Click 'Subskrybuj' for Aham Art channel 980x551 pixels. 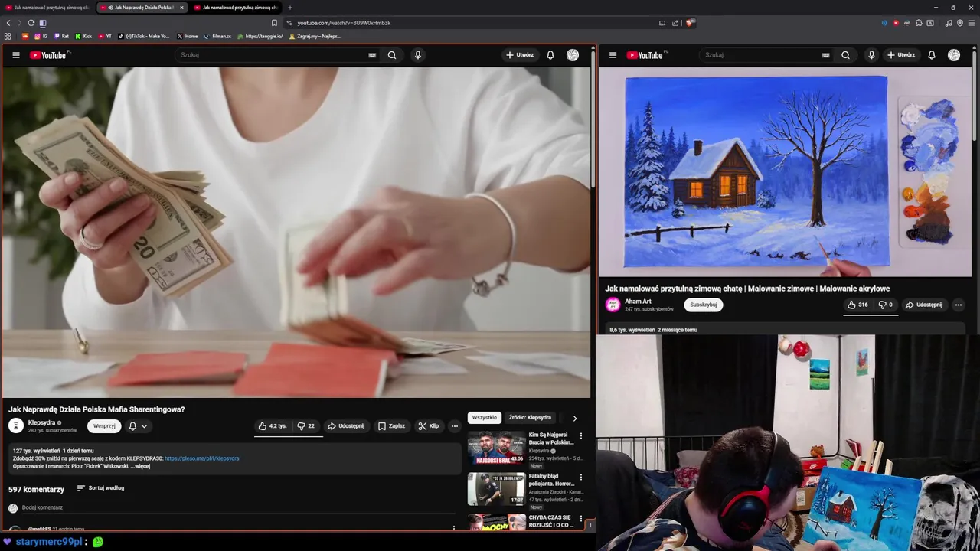(704, 305)
